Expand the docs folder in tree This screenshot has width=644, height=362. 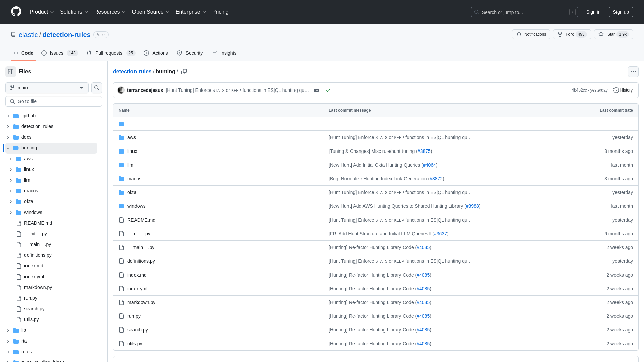tap(8, 137)
